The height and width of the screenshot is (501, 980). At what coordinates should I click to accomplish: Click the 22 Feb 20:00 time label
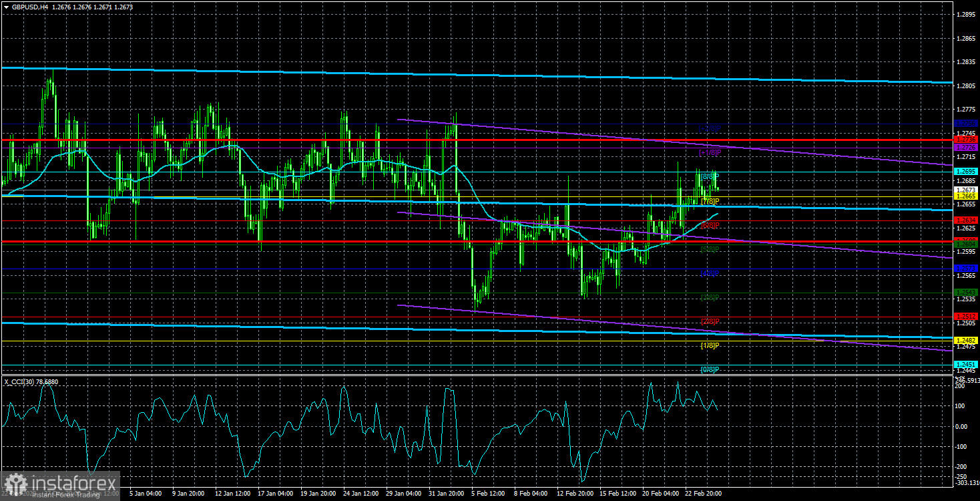tap(704, 494)
